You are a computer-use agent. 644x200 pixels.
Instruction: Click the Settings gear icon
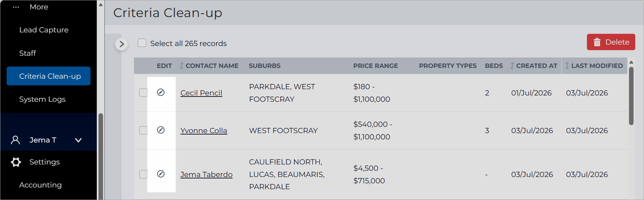coord(16,162)
